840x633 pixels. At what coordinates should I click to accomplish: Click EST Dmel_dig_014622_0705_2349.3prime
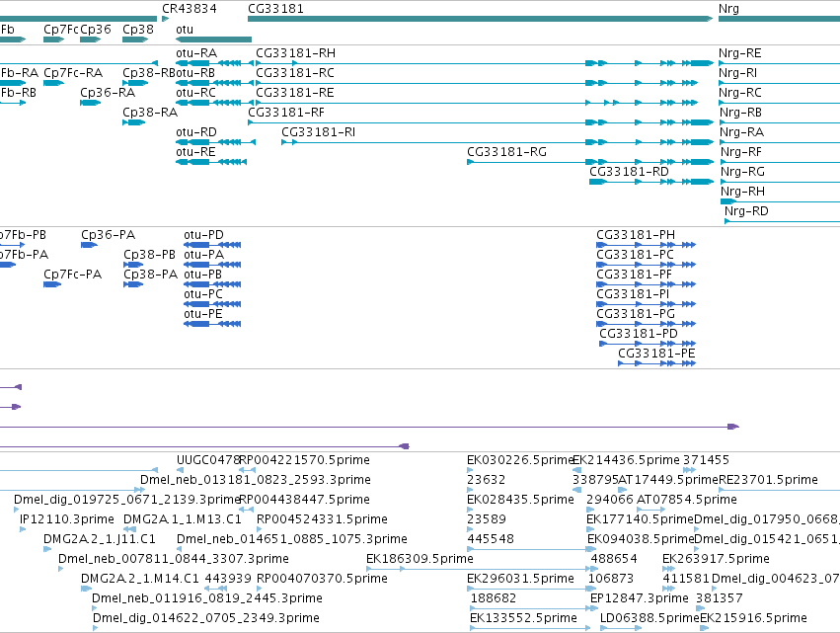(205, 618)
